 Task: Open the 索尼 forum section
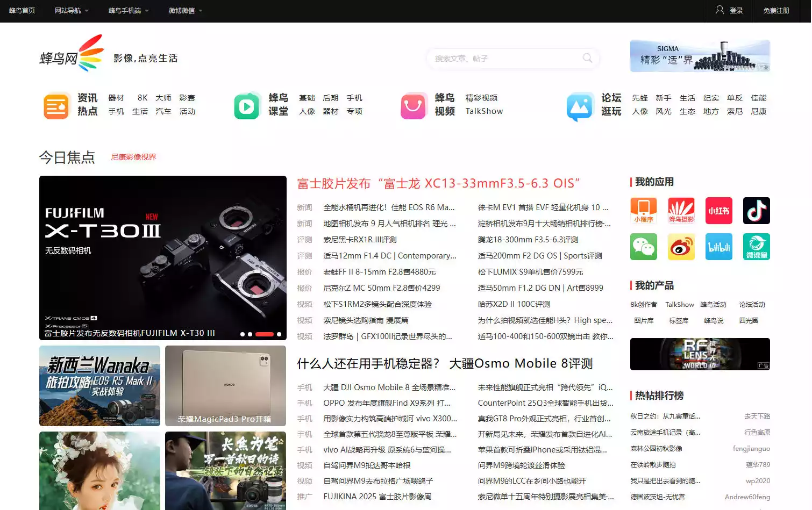click(x=735, y=111)
